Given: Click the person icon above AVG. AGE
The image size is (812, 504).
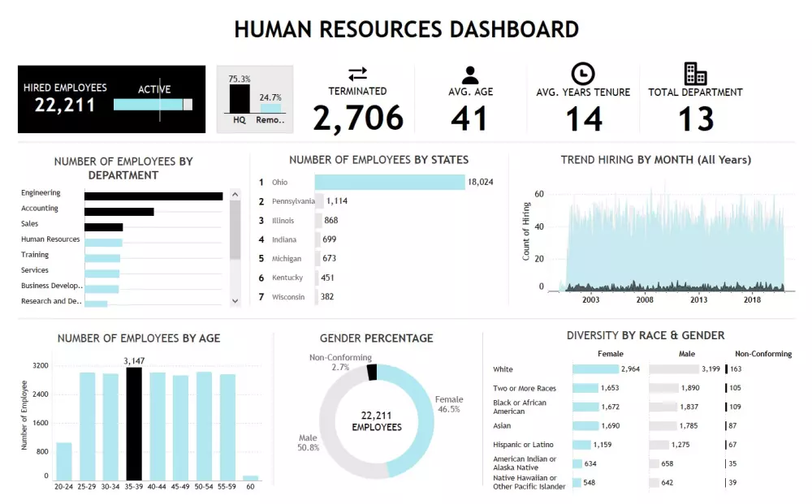Looking at the screenshot, I should click(x=469, y=73).
